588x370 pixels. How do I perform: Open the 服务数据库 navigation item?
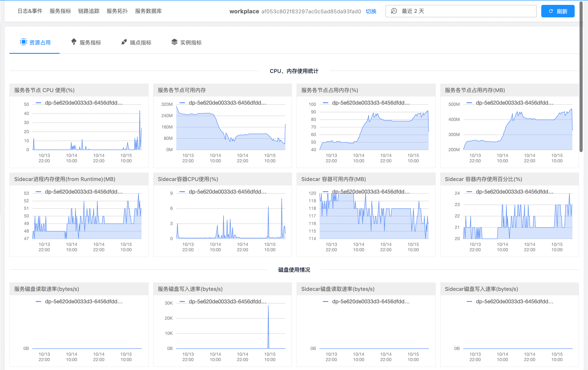click(148, 11)
